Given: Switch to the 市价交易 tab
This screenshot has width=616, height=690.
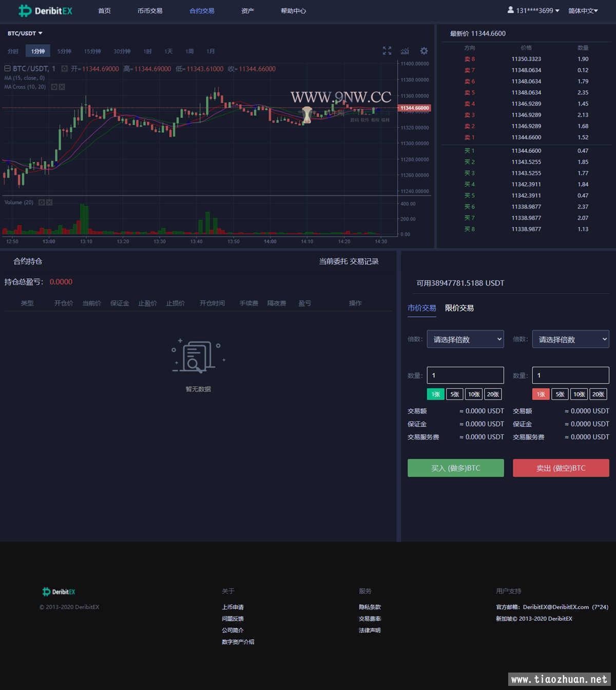Looking at the screenshot, I should tap(422, 308).
